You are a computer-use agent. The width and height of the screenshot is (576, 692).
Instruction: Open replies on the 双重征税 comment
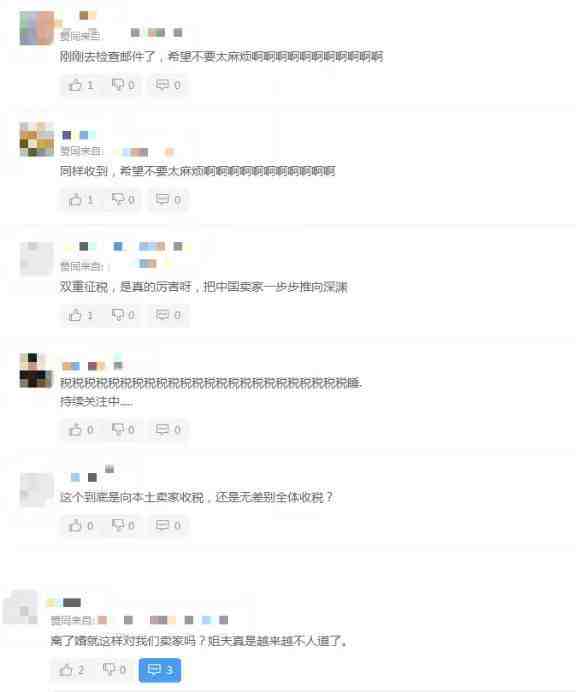click(x=168, y=315)
